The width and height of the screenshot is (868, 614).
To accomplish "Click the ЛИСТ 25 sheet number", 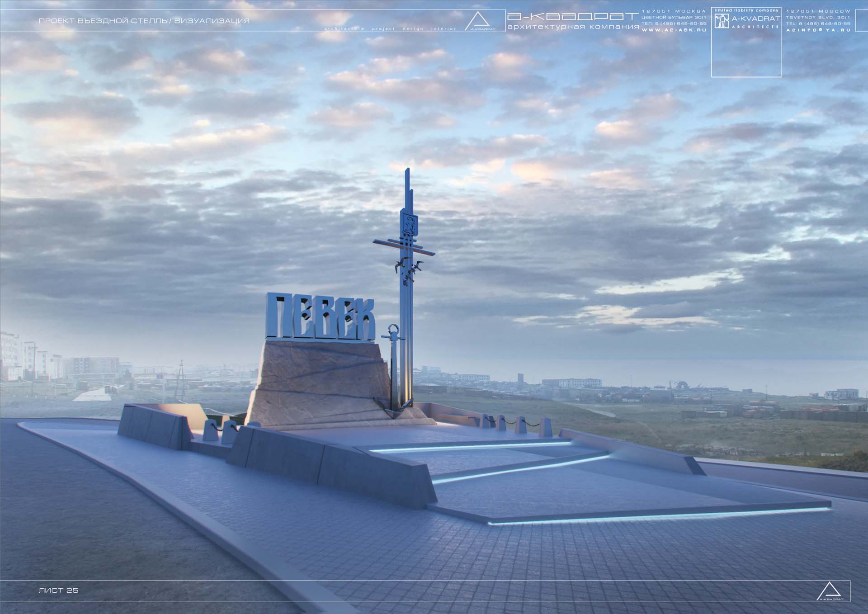I will pos(59,590).
